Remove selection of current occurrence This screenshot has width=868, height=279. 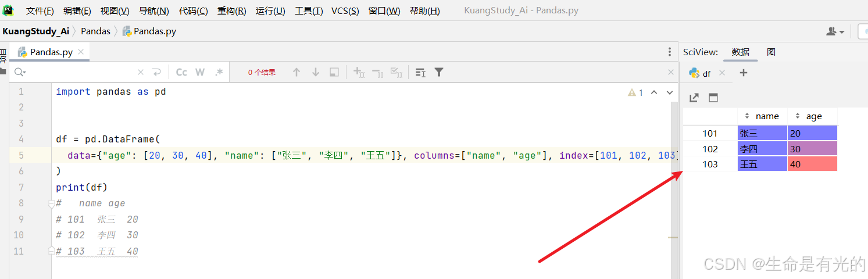coord(378,72)
